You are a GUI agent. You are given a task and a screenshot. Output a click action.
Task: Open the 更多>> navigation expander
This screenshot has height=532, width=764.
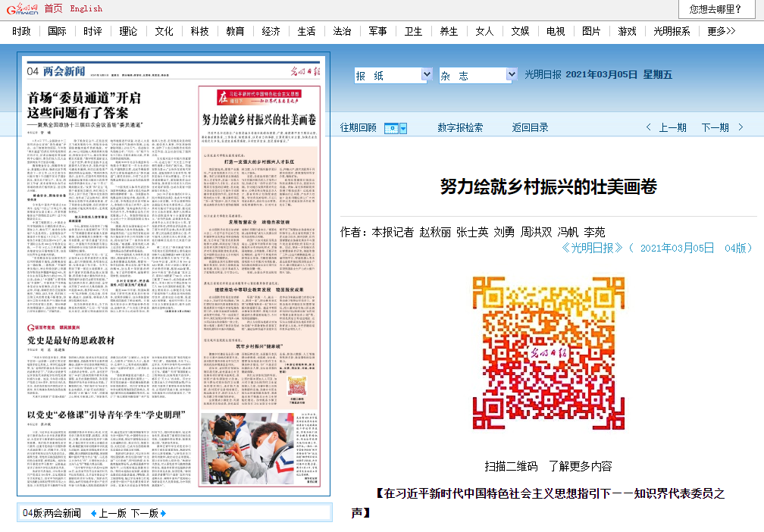click(x=721, y=31)
